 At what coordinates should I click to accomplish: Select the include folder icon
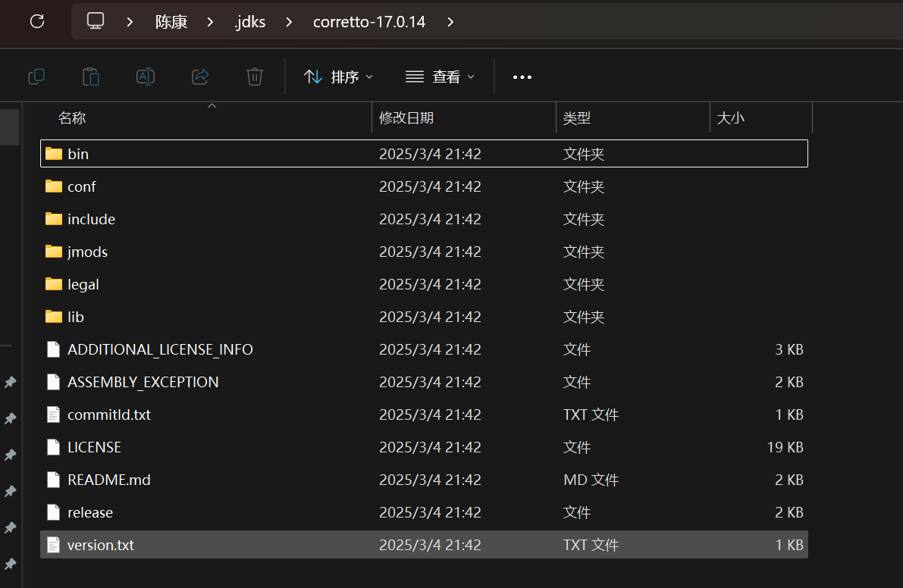54,219
